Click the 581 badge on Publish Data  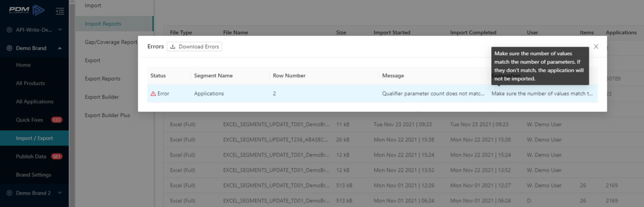tap(56, 156)
